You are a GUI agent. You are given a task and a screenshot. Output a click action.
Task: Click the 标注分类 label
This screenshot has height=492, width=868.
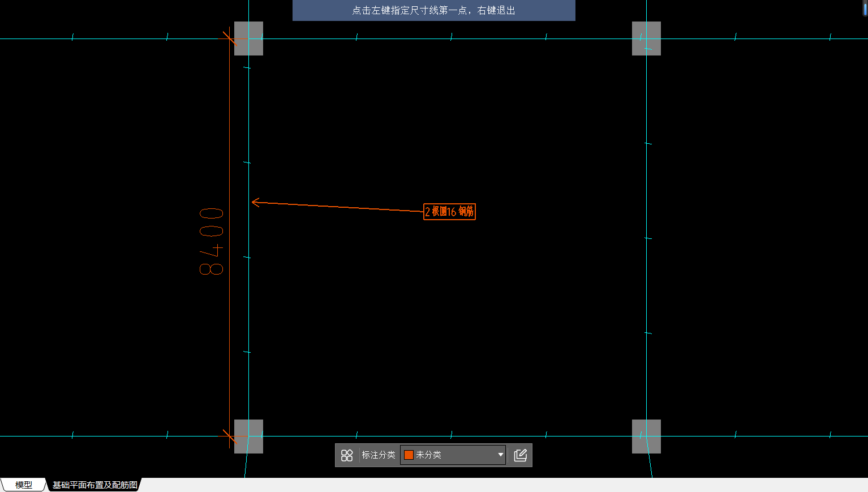pos(379,455)
